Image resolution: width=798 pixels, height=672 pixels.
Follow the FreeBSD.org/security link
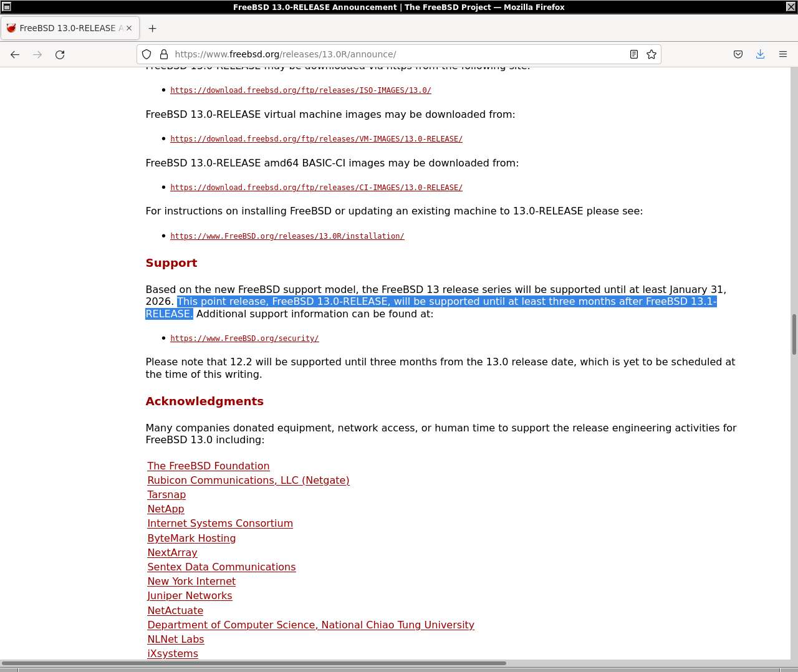point(244,338)
